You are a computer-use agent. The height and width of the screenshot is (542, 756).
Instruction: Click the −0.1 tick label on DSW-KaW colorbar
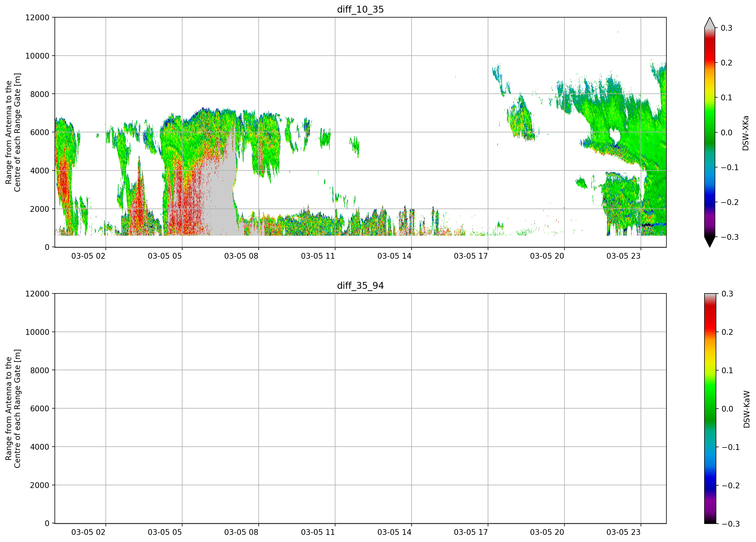coord(730,447)
